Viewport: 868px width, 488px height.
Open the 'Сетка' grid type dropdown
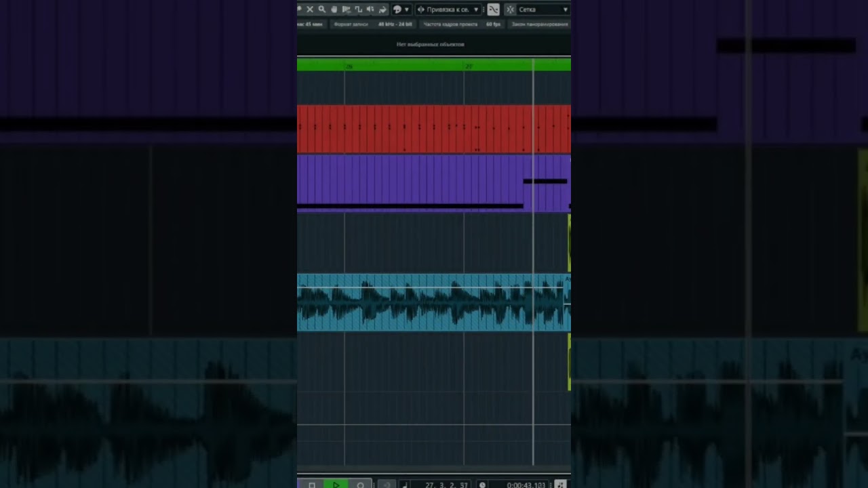click(544, 9)
